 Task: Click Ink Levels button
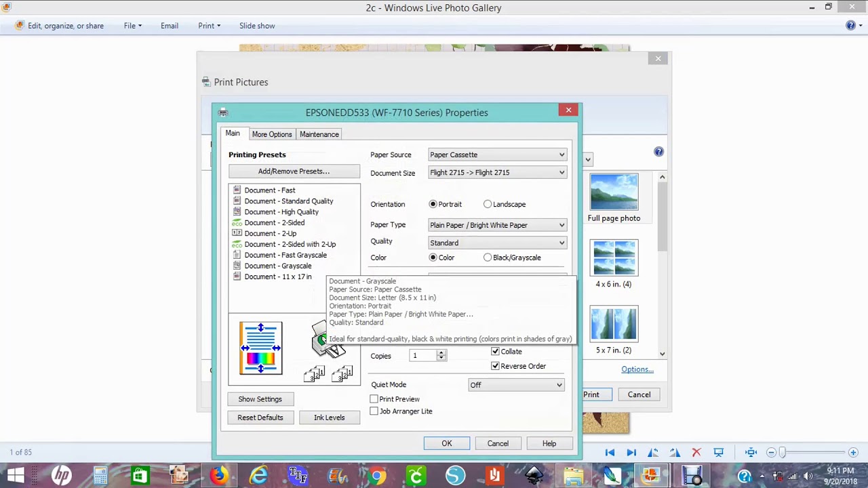(329, 418)
